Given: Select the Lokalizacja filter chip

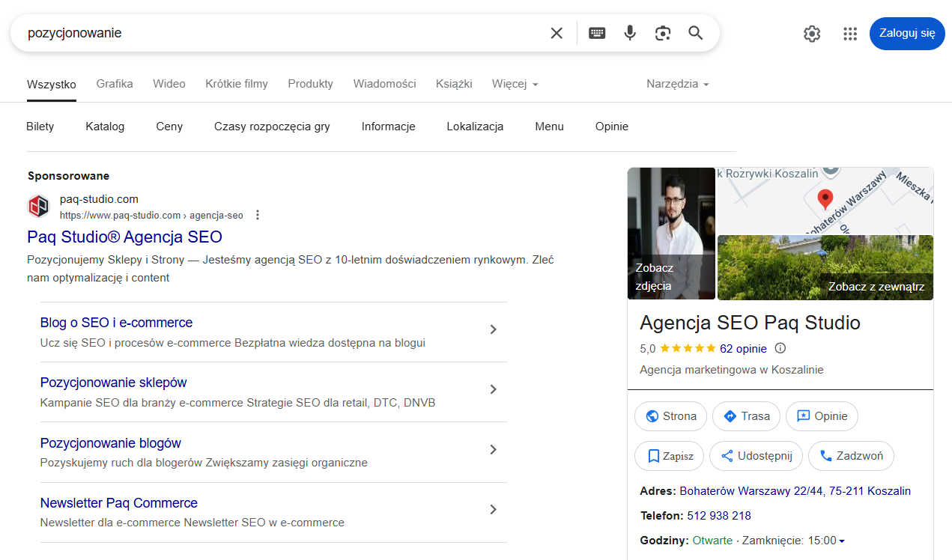Looking at the screenshot, I should click(475, 127).
